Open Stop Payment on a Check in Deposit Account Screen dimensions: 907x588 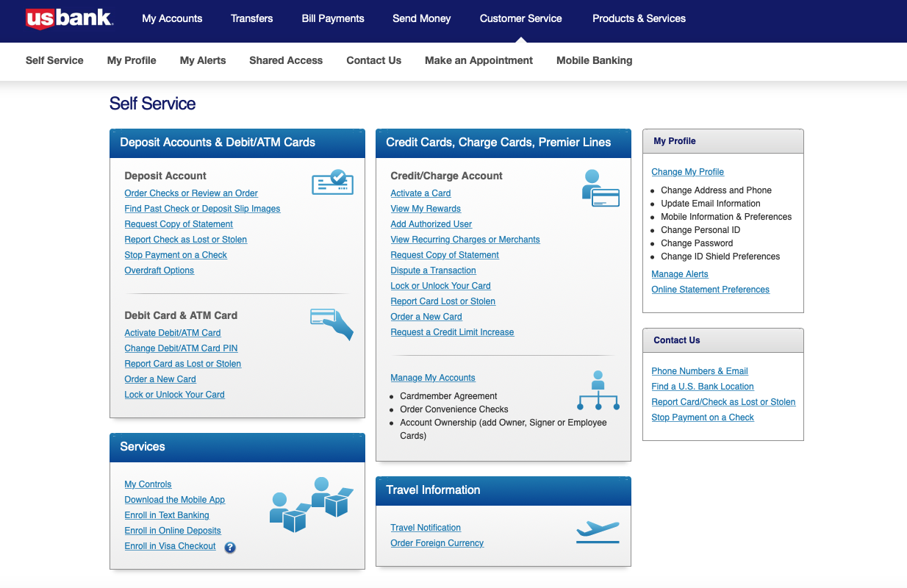(176, 255)
